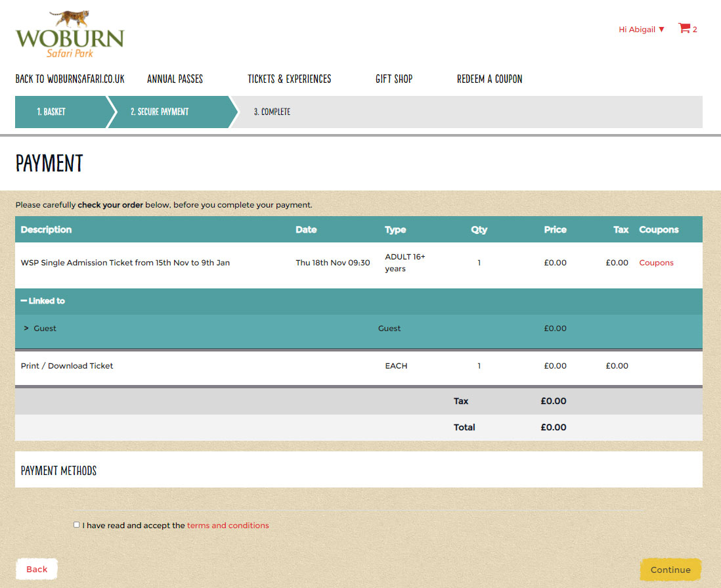Click the Coupons column header

tap(659, 229)
